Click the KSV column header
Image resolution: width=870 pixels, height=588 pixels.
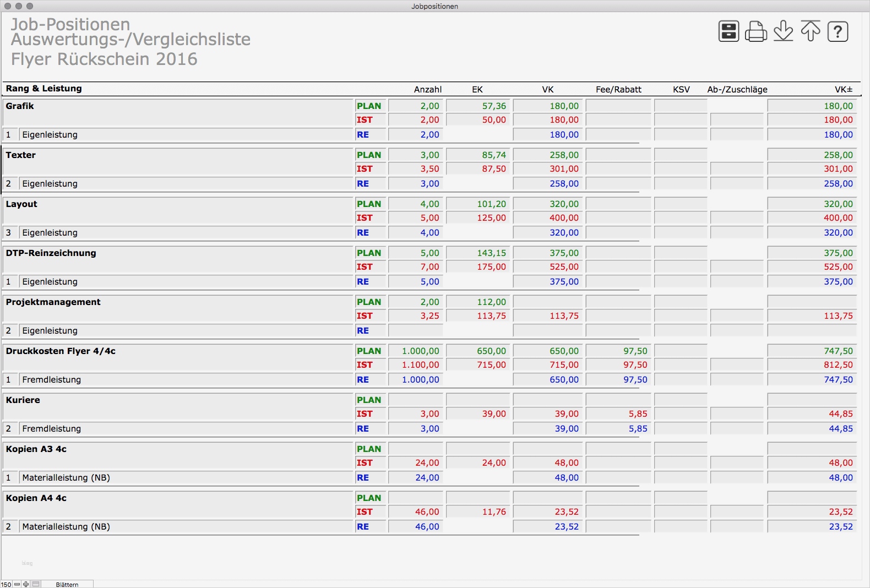click(681, 89)
